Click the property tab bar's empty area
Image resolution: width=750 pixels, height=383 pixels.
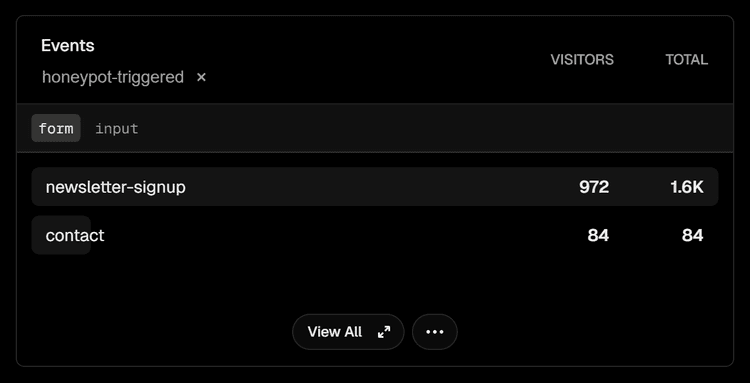[435, 128]
